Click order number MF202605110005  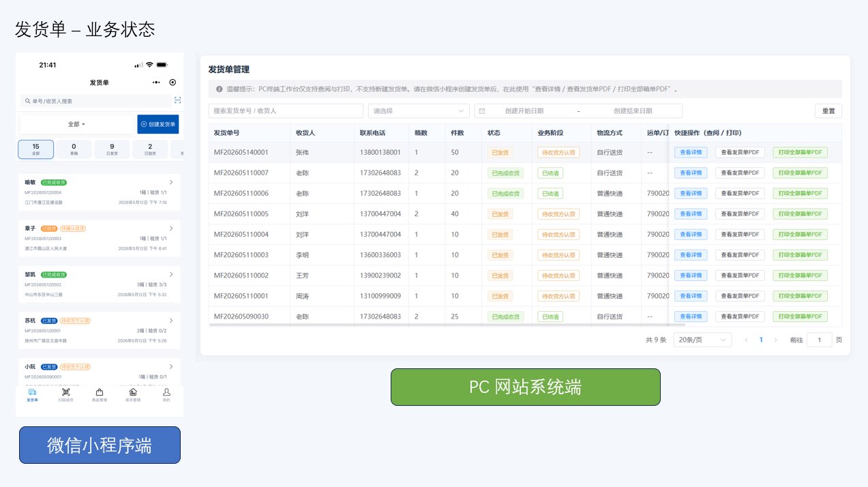pyautogui.click(x=241, y=214)
